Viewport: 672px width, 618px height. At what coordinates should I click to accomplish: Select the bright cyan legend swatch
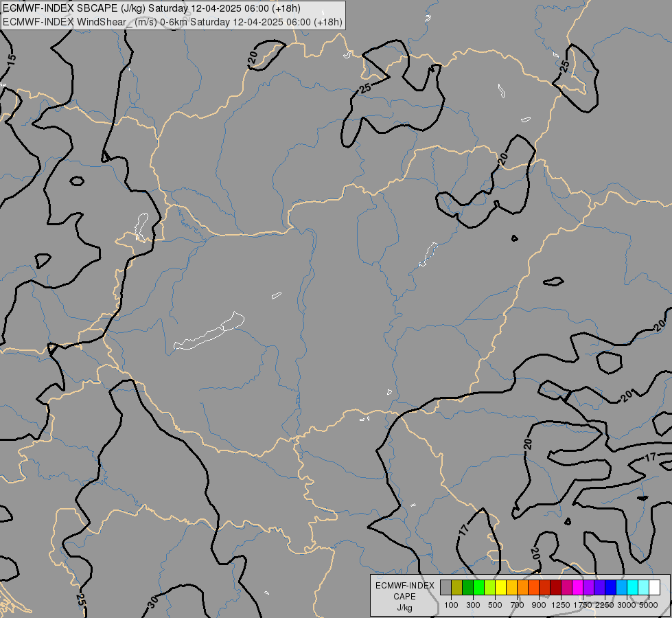633,588
